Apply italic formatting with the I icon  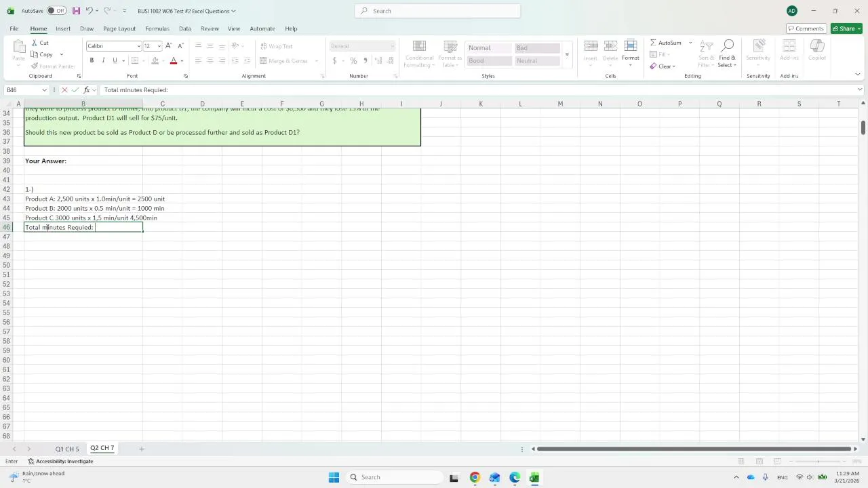(x=103, y=60)
